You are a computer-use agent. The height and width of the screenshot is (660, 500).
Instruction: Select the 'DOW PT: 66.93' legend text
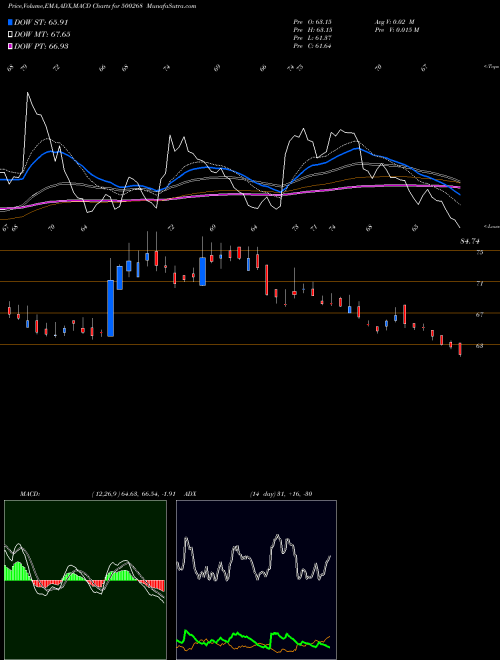41,46
